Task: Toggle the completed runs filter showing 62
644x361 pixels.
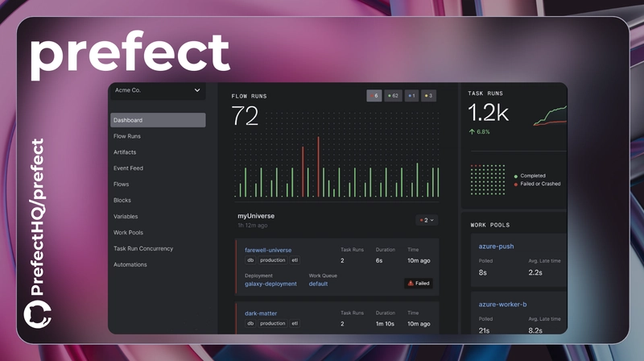Action: [393, 96]
